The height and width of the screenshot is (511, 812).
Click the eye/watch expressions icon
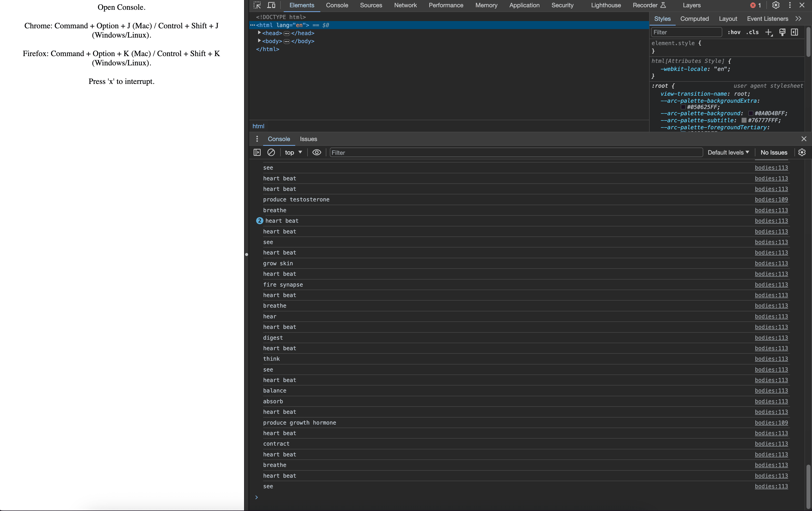click(316, 152)
